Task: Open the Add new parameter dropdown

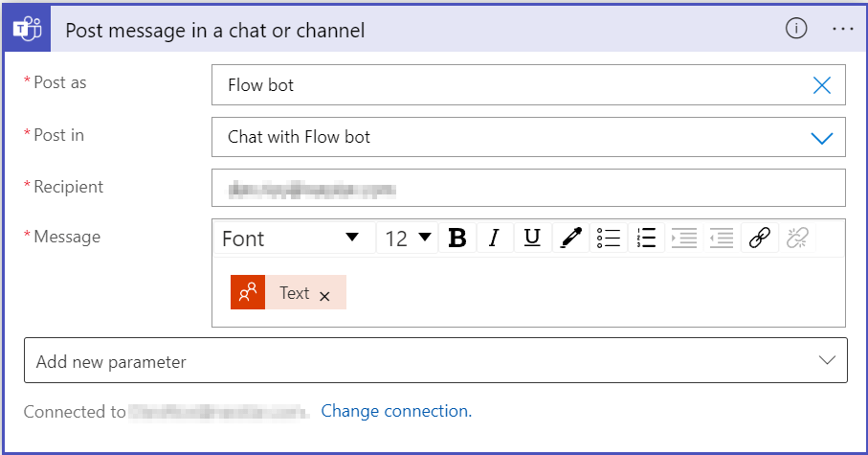Action: tap(435, 360)
